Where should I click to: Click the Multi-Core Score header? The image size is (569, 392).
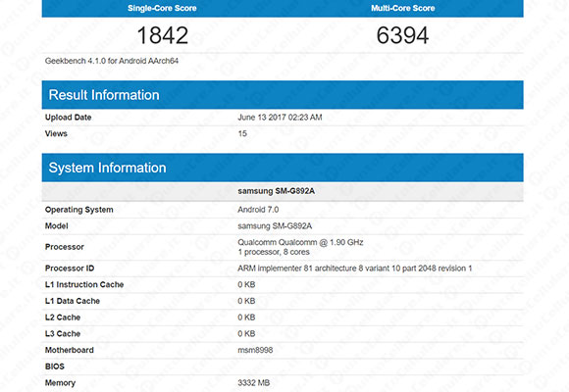tap(403, 8)
